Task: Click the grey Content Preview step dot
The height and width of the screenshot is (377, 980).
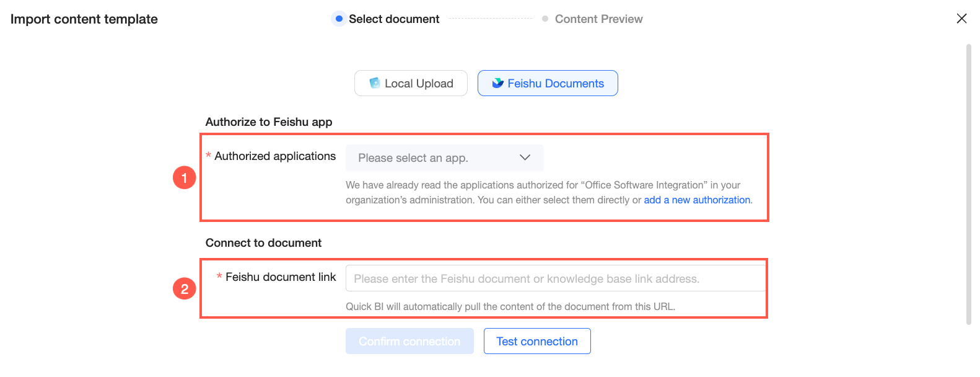Action: [x=545, y=19]
